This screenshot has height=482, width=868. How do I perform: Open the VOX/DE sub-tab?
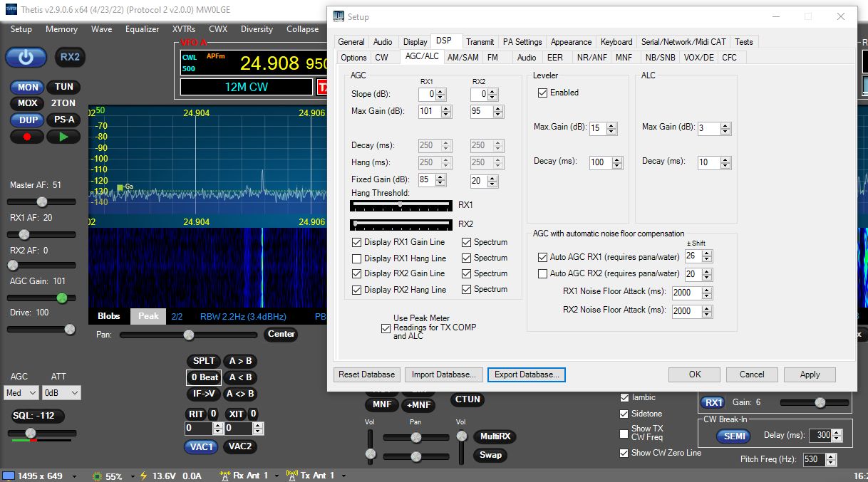pos(698,58)
